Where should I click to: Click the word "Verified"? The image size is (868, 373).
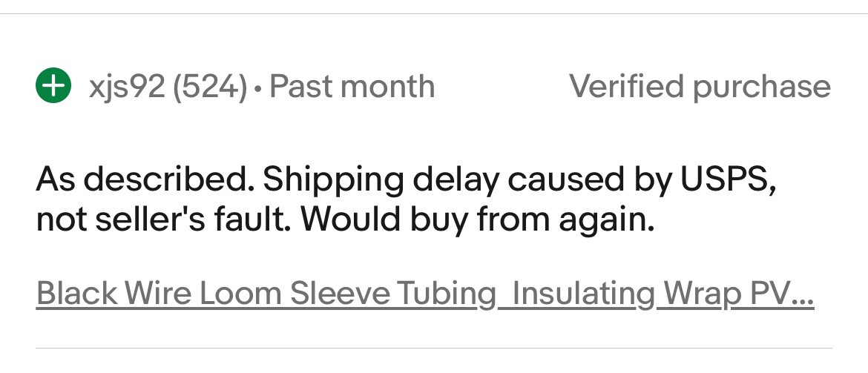626,87
